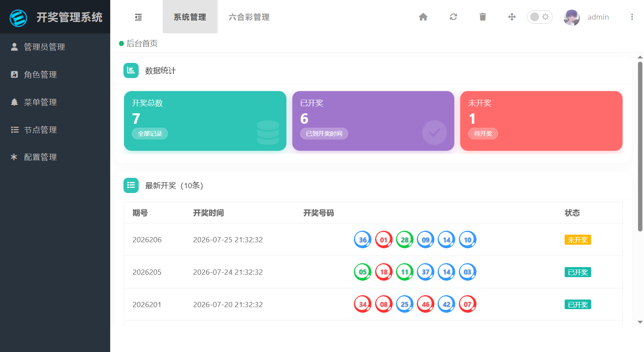Screen dimensions: 644x352
Task: Click period number 2026201
Action: (147, 305)
